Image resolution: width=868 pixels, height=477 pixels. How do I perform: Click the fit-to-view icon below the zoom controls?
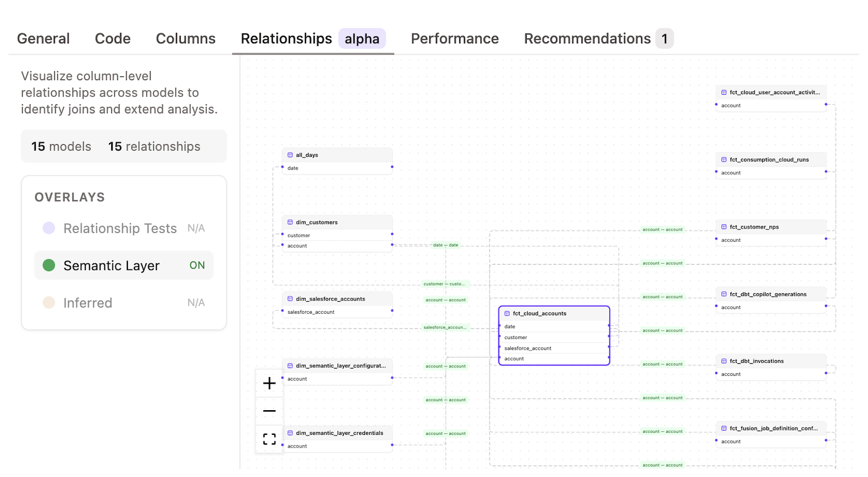coord(269,439)
